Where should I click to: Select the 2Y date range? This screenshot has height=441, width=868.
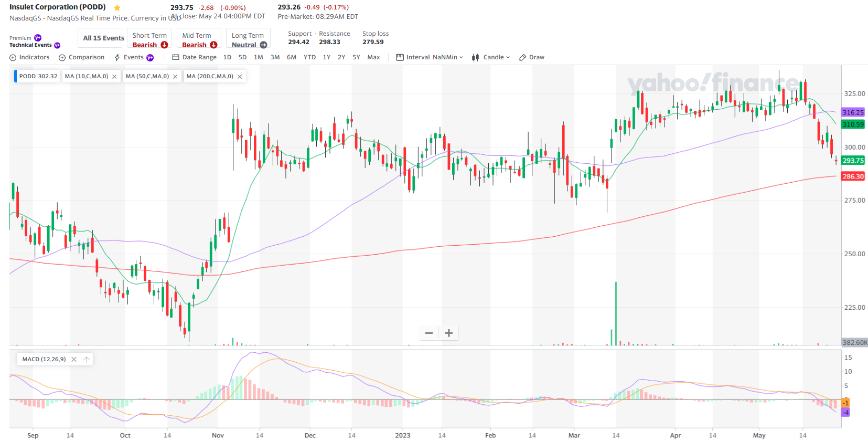coord(341,58)
